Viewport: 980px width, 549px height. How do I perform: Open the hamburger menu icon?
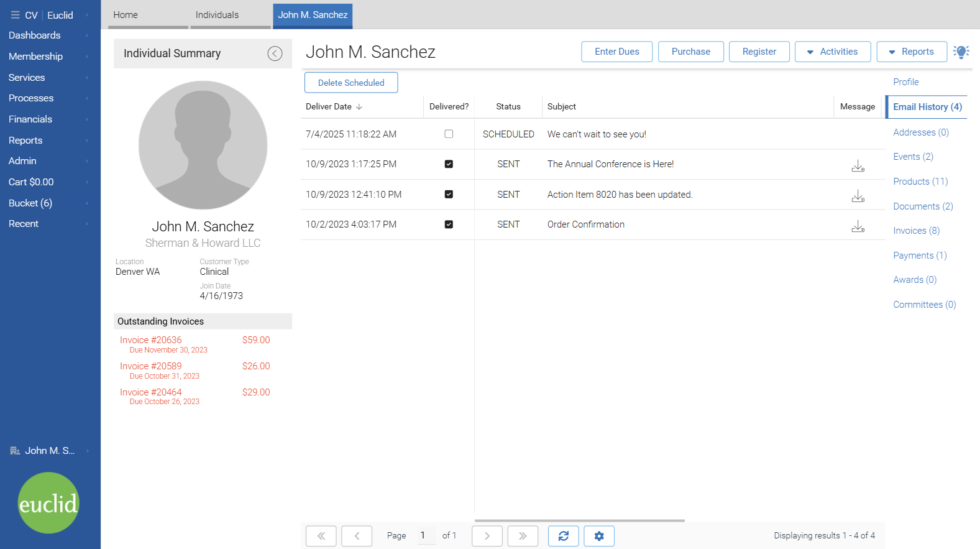(15, 15)
